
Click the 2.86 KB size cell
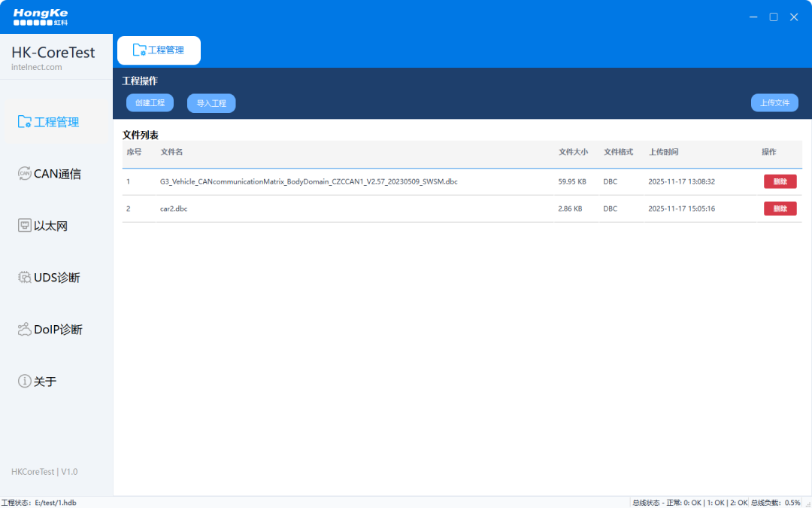coord(570,208)
